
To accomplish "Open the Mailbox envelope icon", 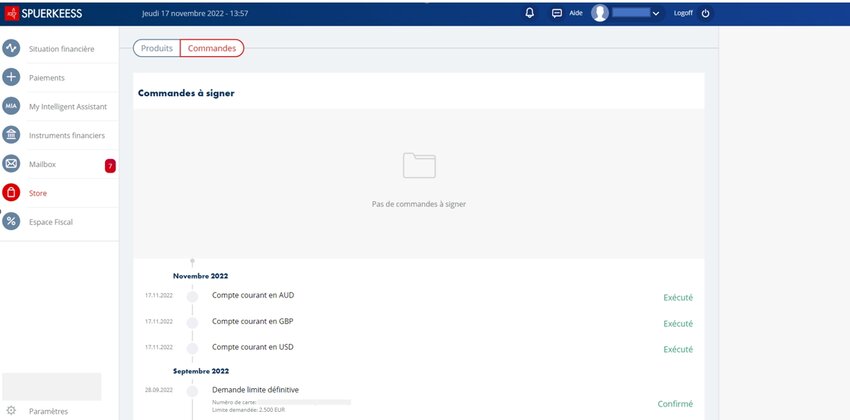I will pos(11,163).
